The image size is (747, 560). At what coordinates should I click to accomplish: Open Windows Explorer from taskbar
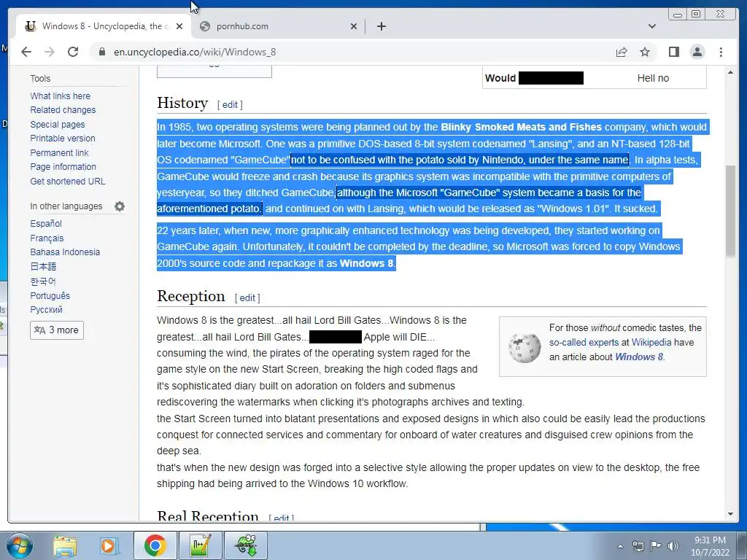tap(64, 545)
